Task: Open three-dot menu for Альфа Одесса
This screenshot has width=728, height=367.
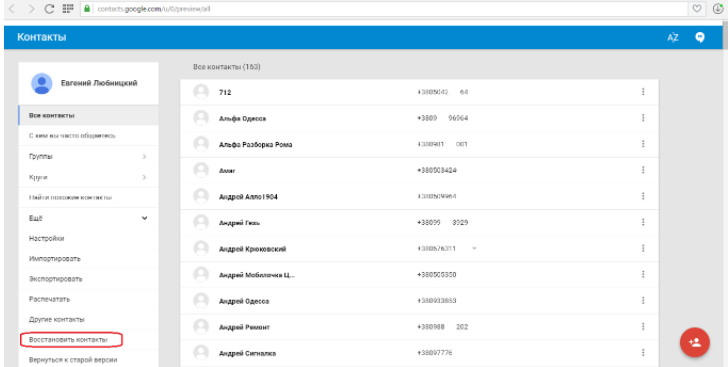Action: [643, 118]
